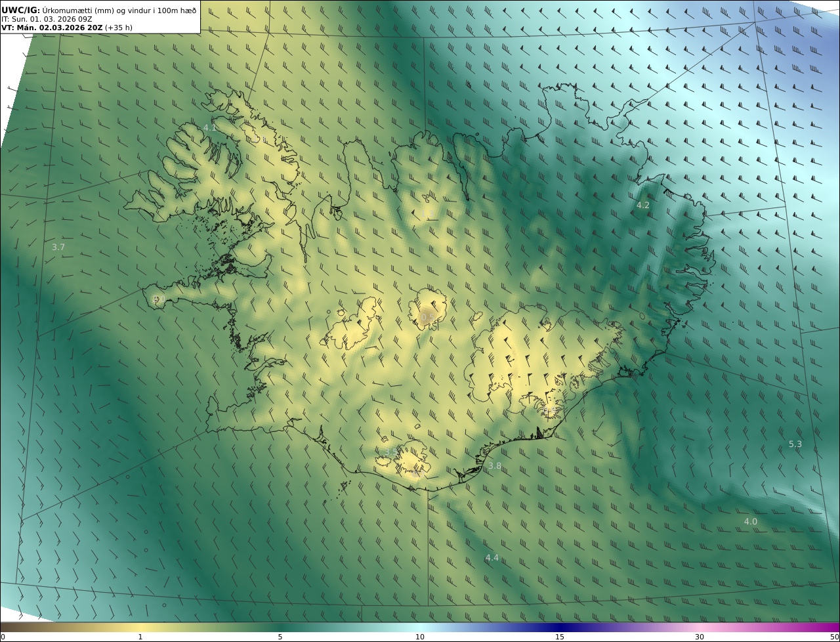Image resolution: width=840 pixels, height=642 pixels.
Task: Click the precipitation color scale bar
Action: [x=420, y=627]
